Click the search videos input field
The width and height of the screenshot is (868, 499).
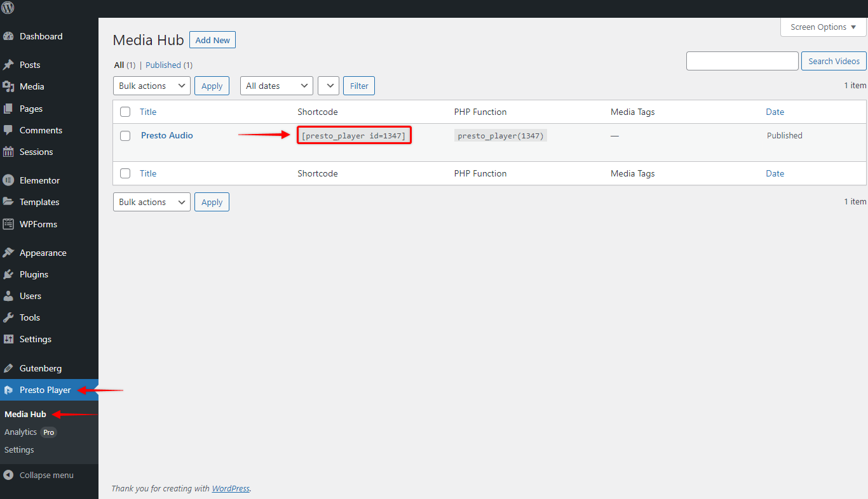(x=742, y=61)
